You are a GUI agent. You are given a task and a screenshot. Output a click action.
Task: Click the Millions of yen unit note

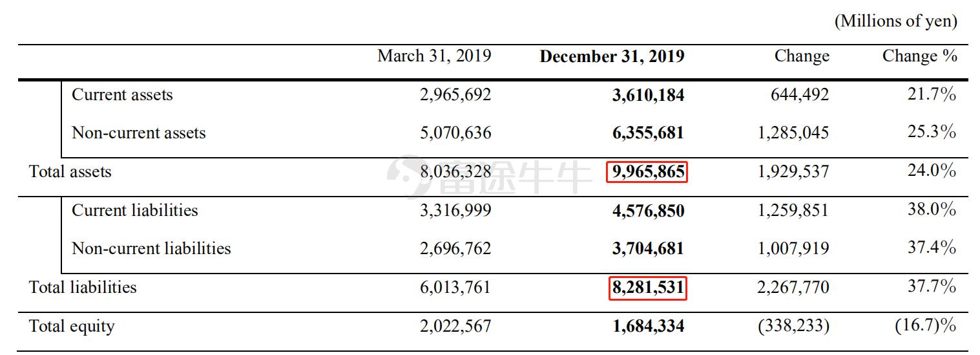point(895,21)
